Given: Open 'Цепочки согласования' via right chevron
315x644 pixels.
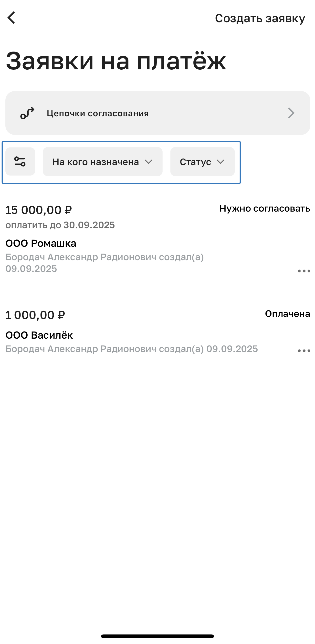Looking at the screenshot, I should pos(291,113).
